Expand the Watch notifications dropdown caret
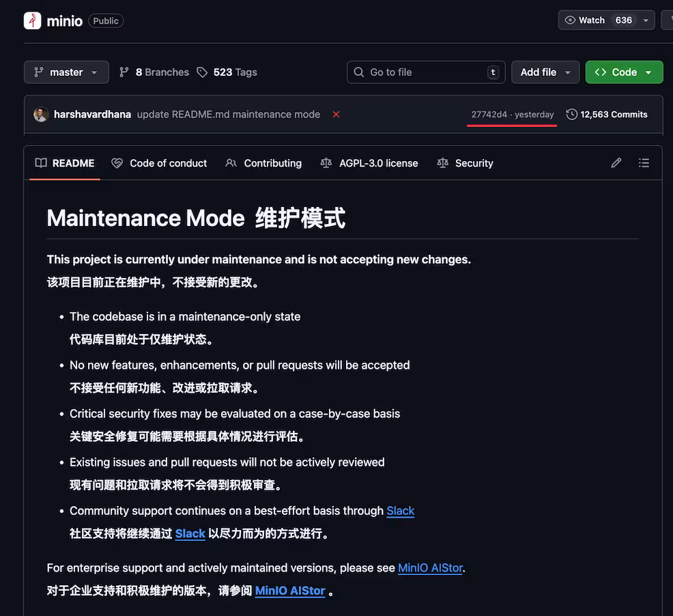This screenshot has width=673, height=616. [645, 20]
